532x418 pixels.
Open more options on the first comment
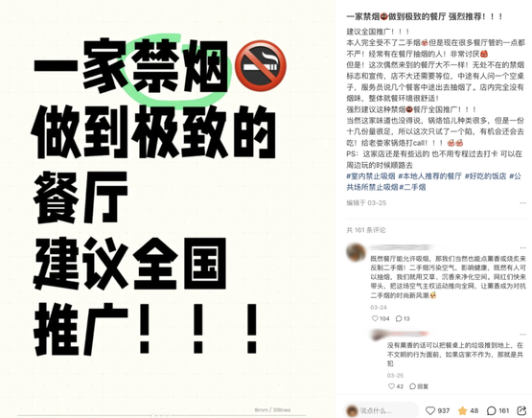(x=522, y=247)
